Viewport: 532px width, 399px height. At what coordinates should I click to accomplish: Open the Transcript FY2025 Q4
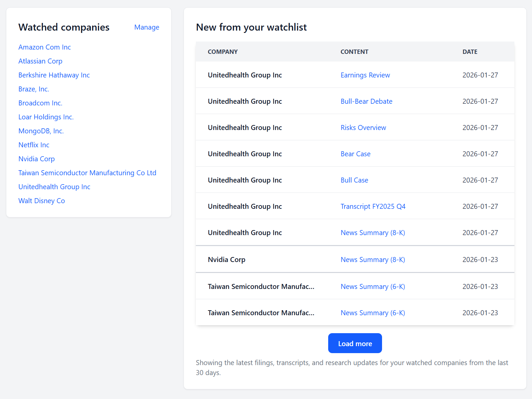click(373, 206)
